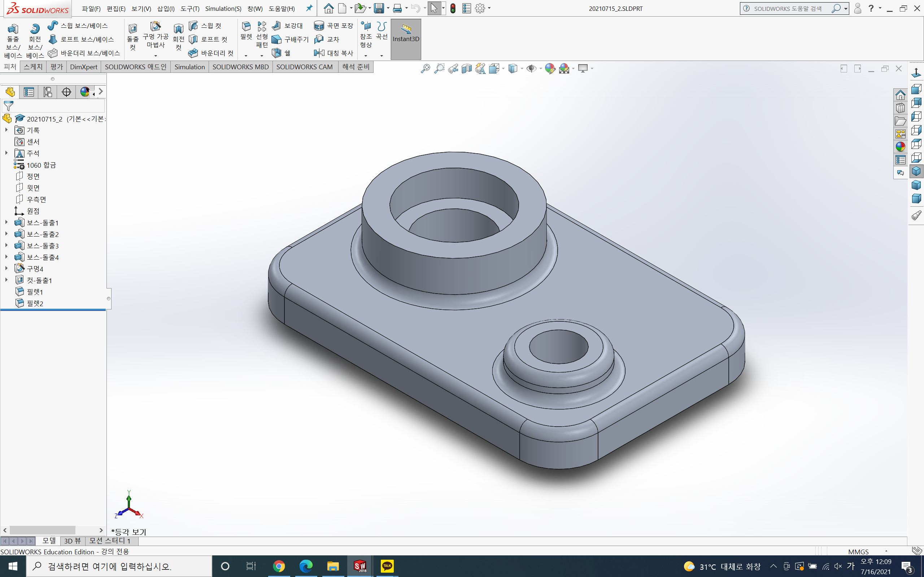The height and width of the screenshot is (577, 924).
Task: Open the Reference Geometry (참조 형상) dropdown arrow
Action: coord(366,56)
